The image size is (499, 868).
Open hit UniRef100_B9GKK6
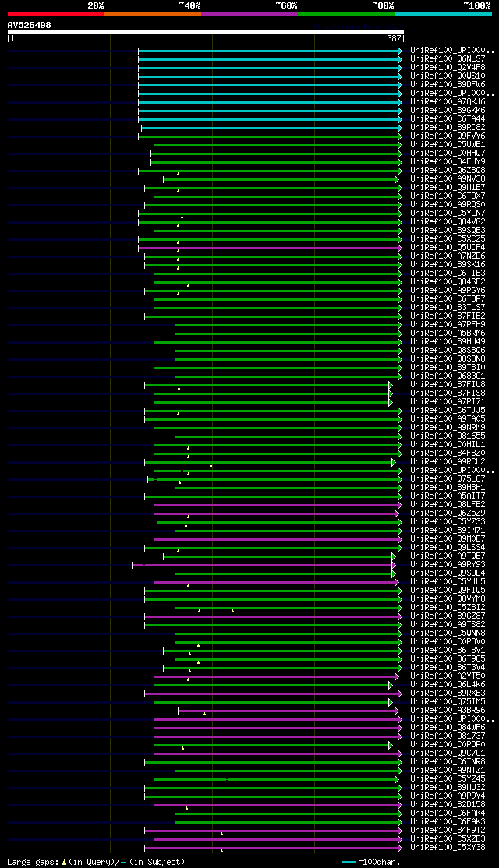tap(448, 110)
